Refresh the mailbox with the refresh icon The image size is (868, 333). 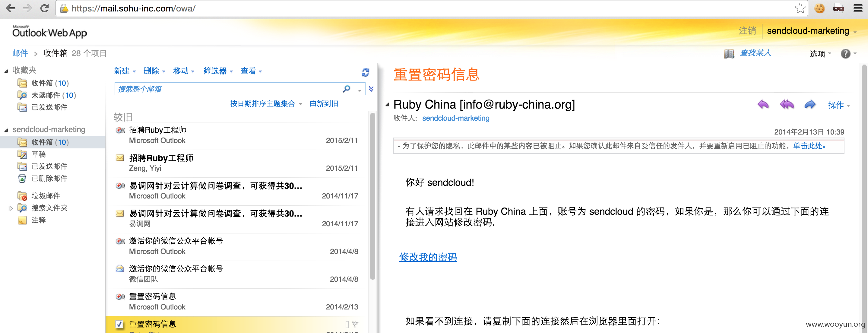click(365, 72)
